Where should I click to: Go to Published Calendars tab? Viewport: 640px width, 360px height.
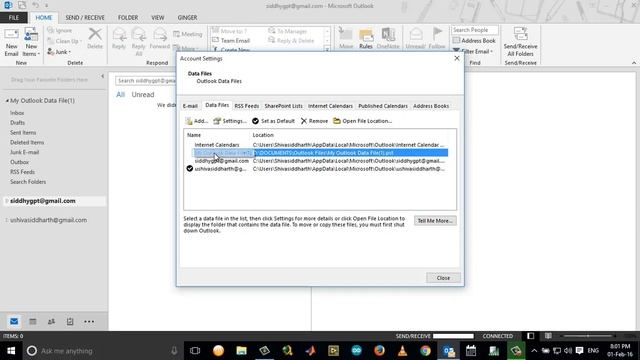tap(383, 106)
